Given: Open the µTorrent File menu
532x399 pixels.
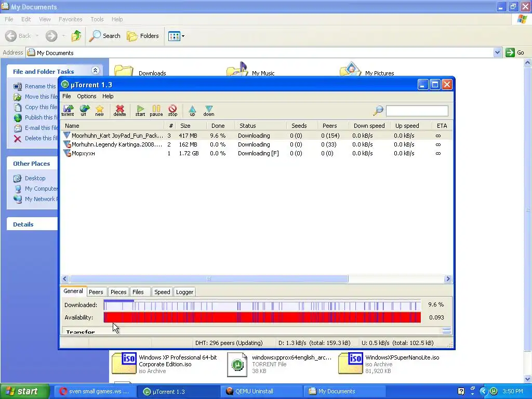Looking at the screenshot, I should coord(66,96).
